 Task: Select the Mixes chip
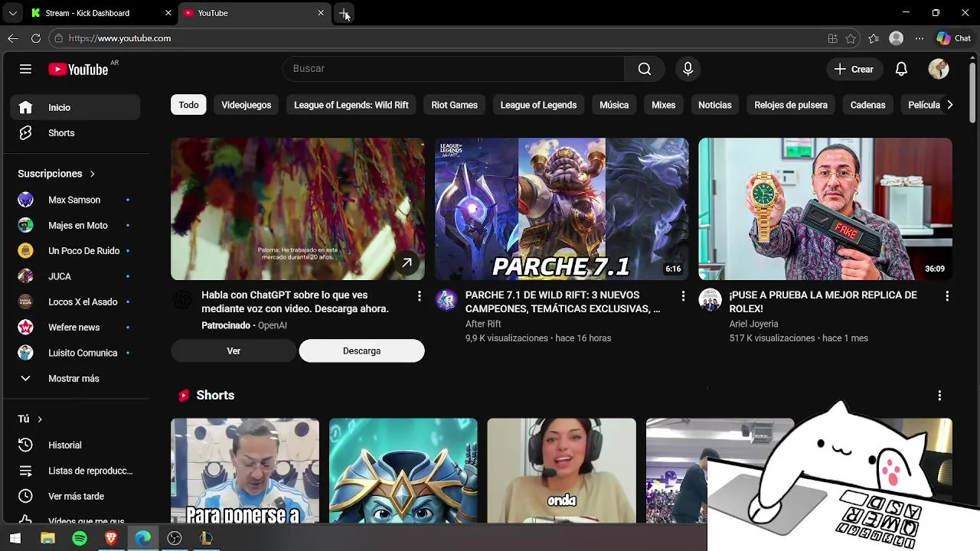[663, 105]
